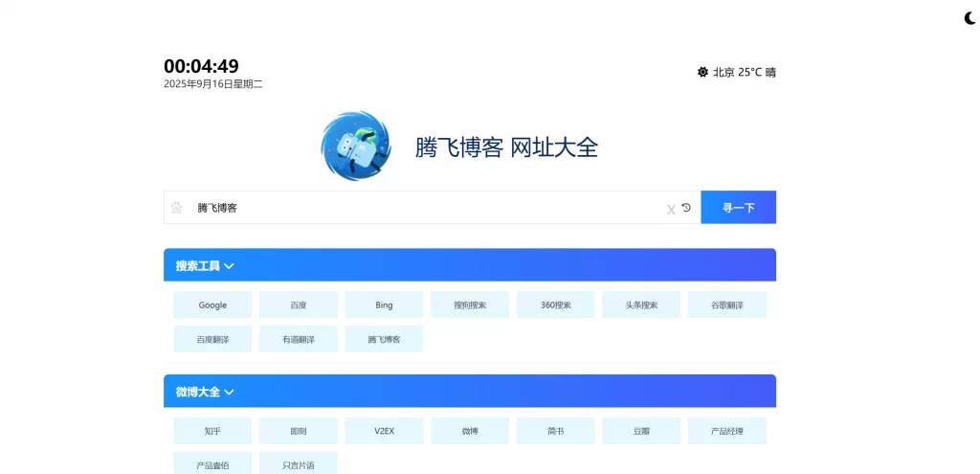Open the 简书 link
The height and width of the screenshot is (474, 980).
pyautogui.click(x=556, y=432)
